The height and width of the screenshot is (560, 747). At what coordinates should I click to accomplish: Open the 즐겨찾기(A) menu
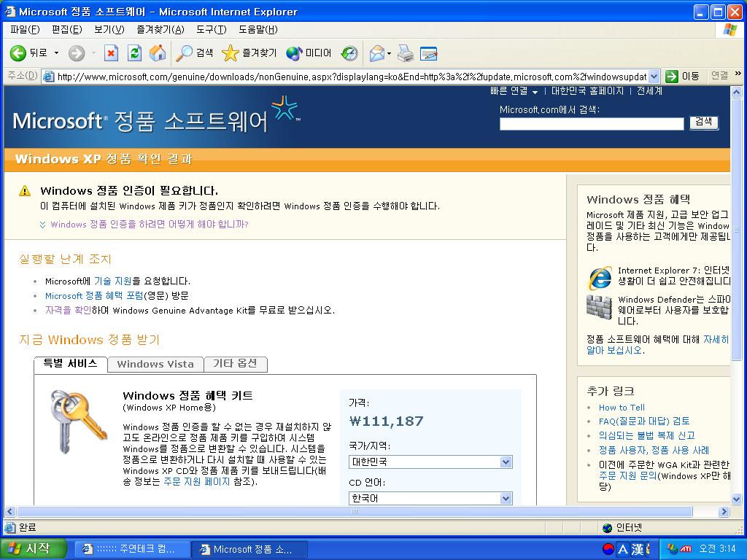(x=160, y=29)
